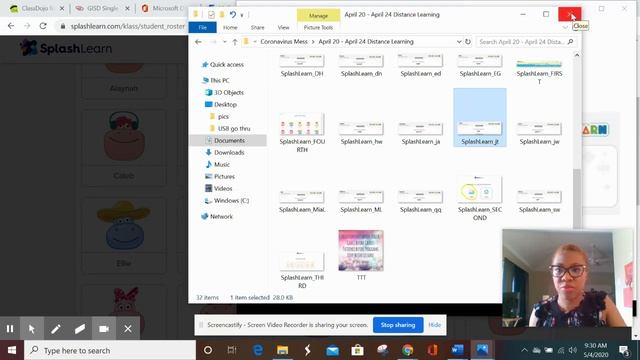Refresh the Explorer folder view

[x=468, y=42]
